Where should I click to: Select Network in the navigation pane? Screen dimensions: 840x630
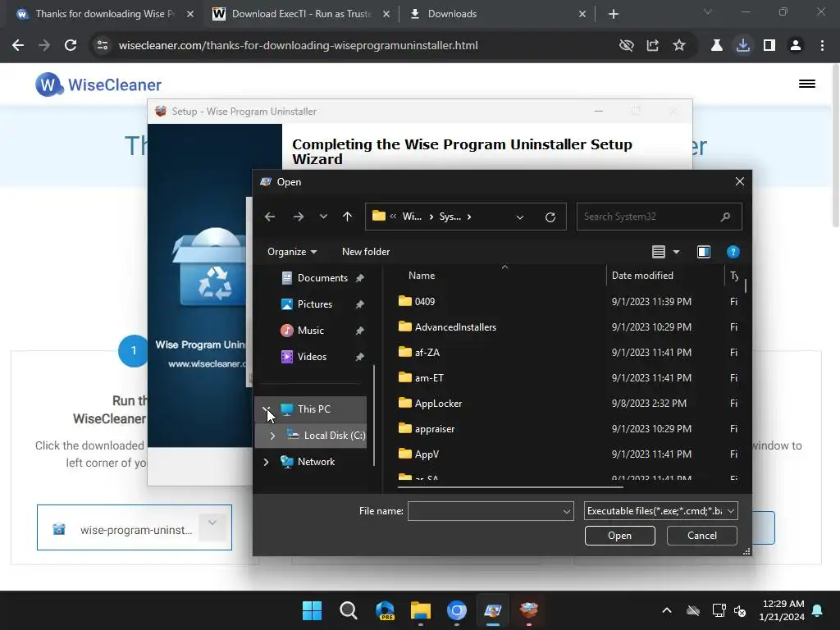pyautogui.click(x=316, y=462)
